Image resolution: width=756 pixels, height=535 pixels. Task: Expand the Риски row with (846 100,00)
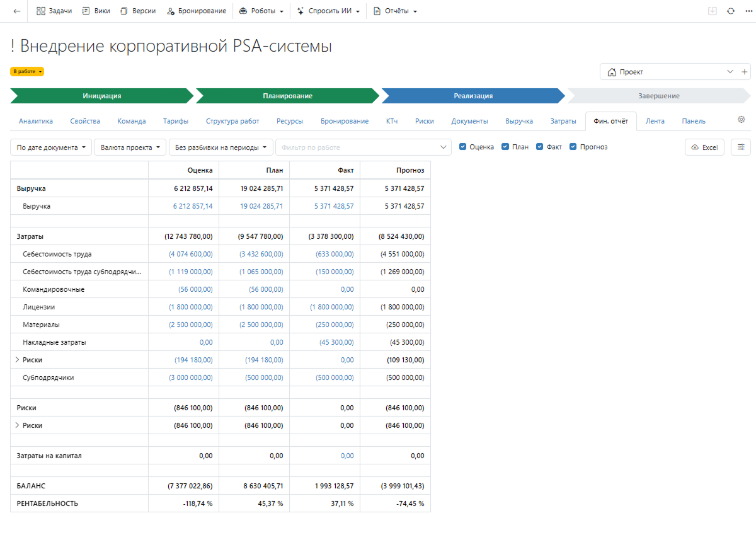17,425
